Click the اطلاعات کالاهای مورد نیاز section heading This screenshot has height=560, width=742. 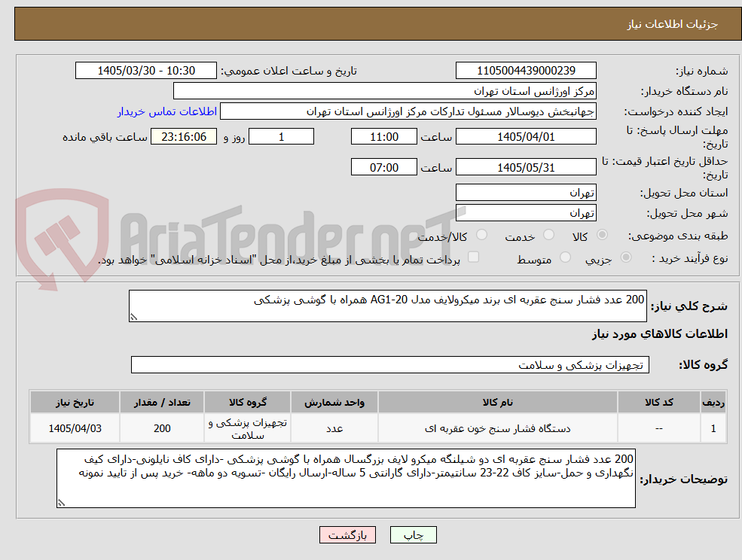660,334
